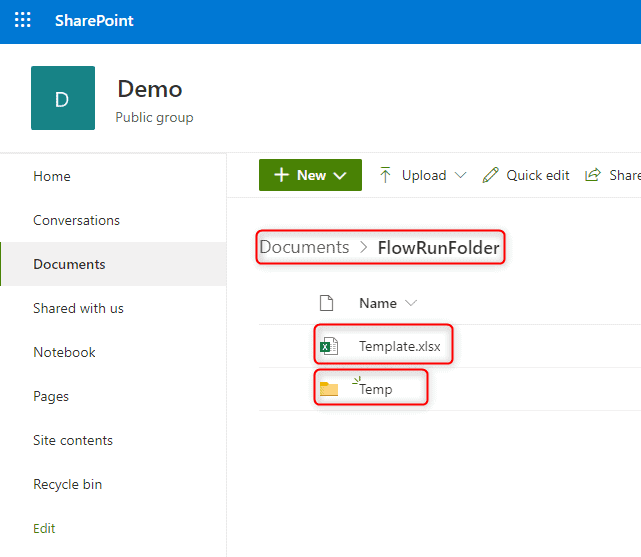Open the Template.xlsx file
641x557 pixels.
point(399,347)
